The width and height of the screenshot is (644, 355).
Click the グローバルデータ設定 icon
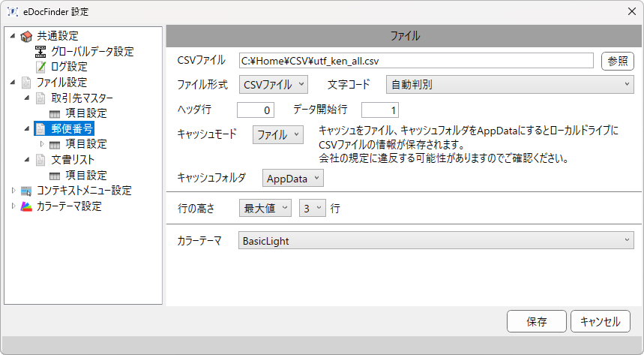coord(40,52)
